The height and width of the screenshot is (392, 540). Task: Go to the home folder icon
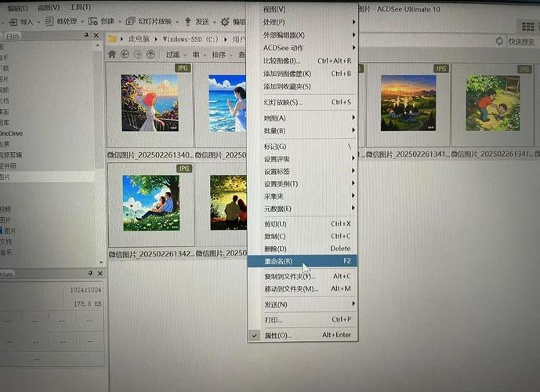coord(112,54)
